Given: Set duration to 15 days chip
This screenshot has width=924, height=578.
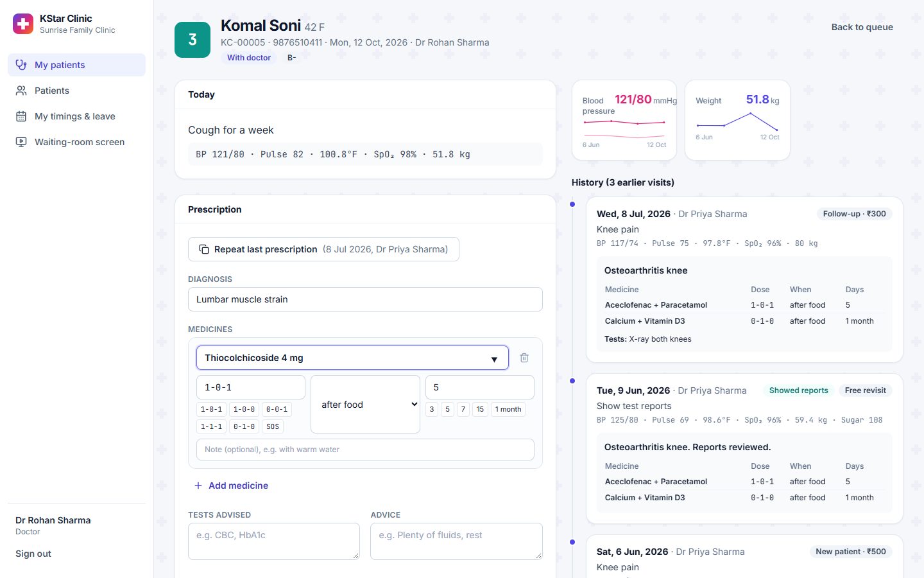Looking at the screenshot, I should pyautogui.click(x=480, y=409).
